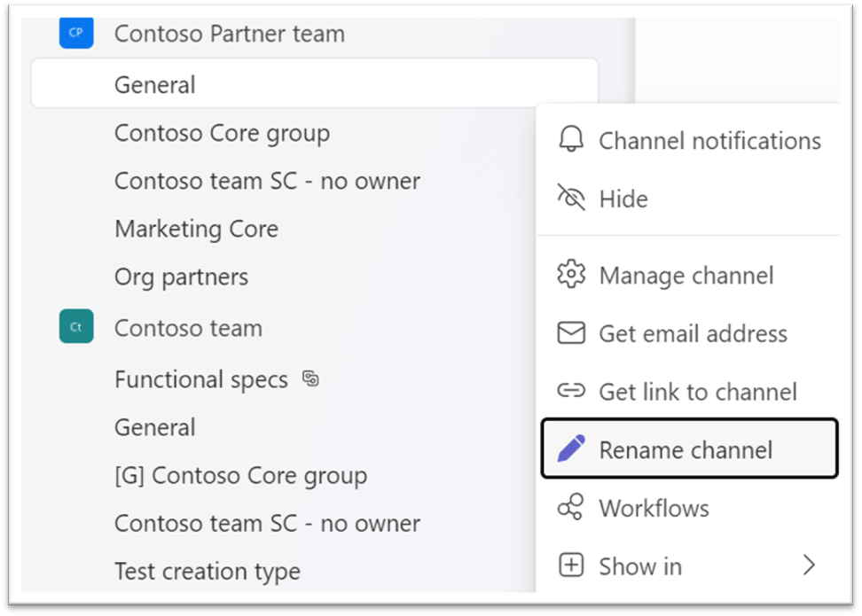Open the [G] Contoso Core group channel
Image resolution: width=862 pixels, height=616 pixels.
(240, 475)
